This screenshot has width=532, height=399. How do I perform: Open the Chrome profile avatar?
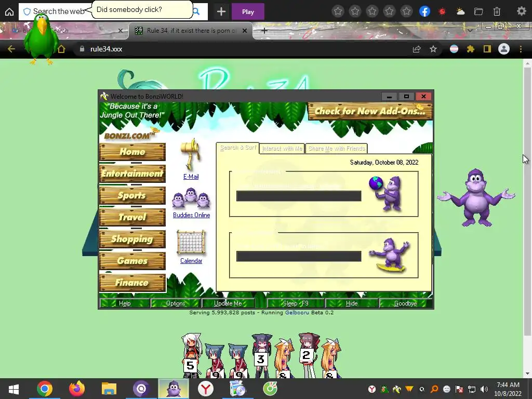coord(504,49)
